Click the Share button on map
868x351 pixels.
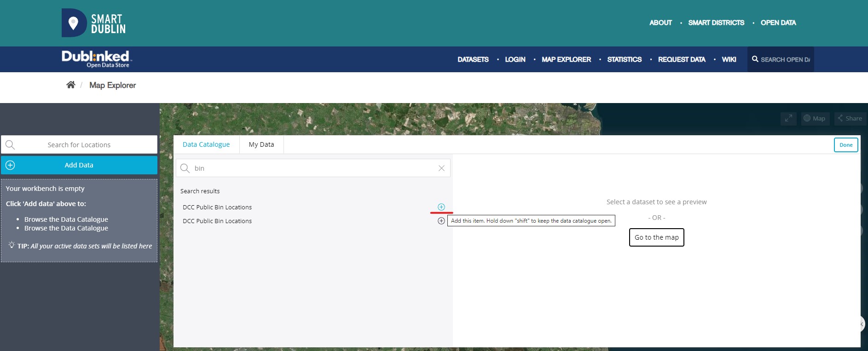pyautogui.click(x=850, y=118)
